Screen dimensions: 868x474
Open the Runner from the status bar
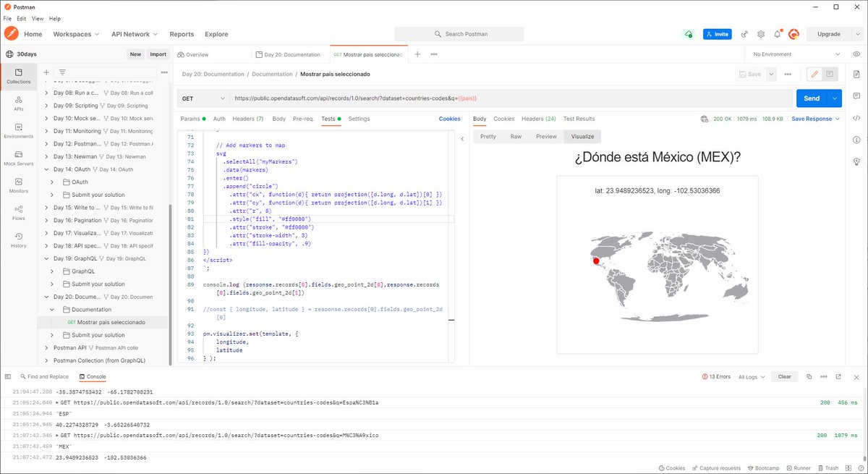pos(798,467)
